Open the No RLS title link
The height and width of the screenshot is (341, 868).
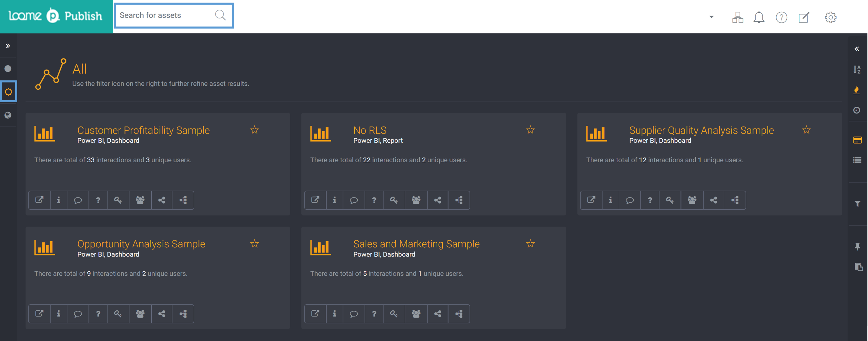coord(370,130)
